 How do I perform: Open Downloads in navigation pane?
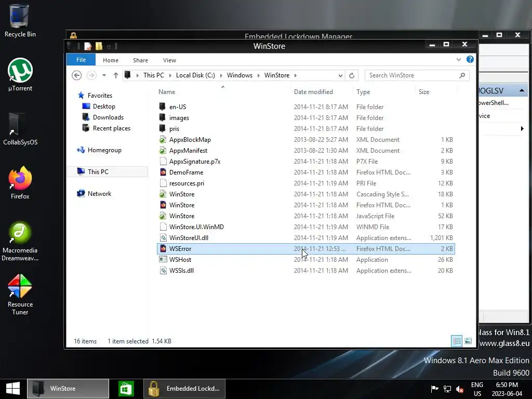coord(103,117)
